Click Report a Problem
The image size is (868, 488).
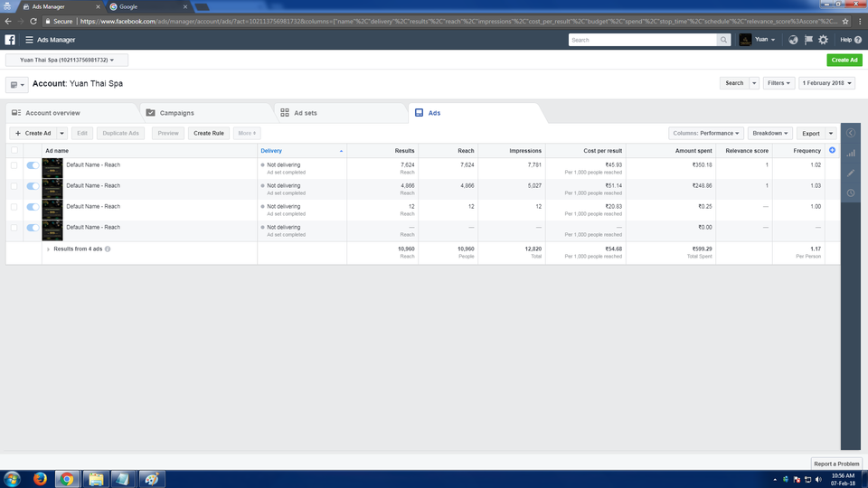click(836, 464)
